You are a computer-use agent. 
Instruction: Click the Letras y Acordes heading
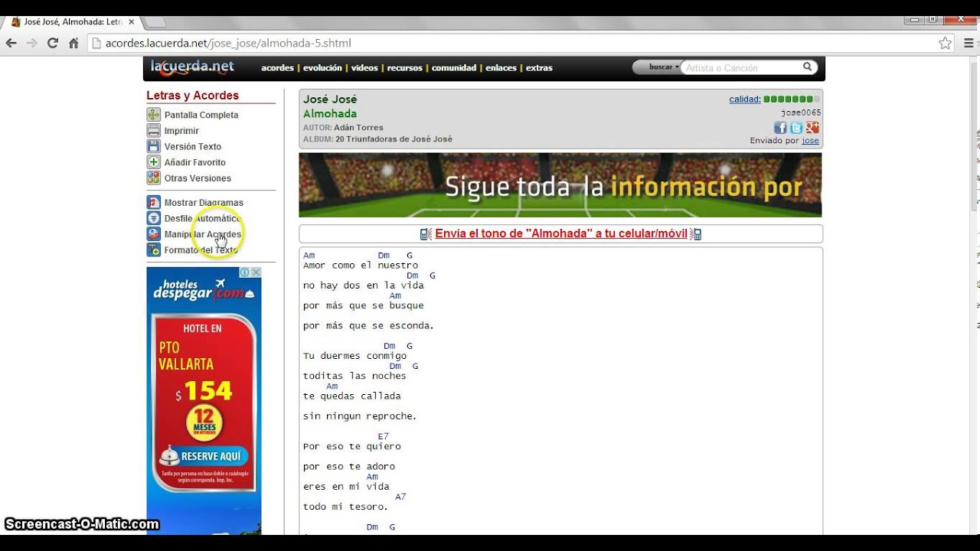point(193,96)
